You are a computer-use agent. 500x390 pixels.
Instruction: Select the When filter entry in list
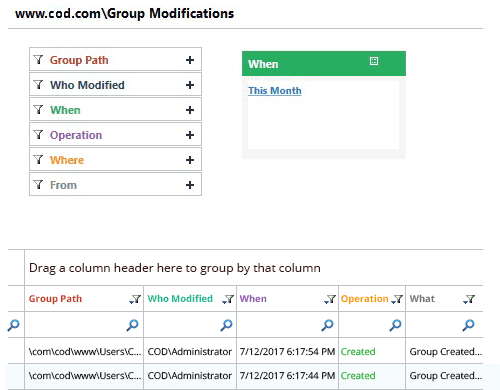click(x=115, y=109)
